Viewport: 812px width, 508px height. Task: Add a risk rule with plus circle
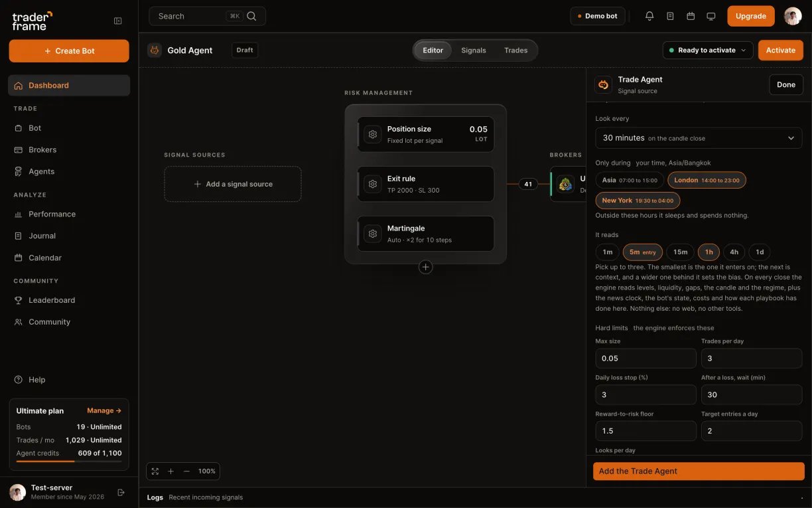click(426, 267)
